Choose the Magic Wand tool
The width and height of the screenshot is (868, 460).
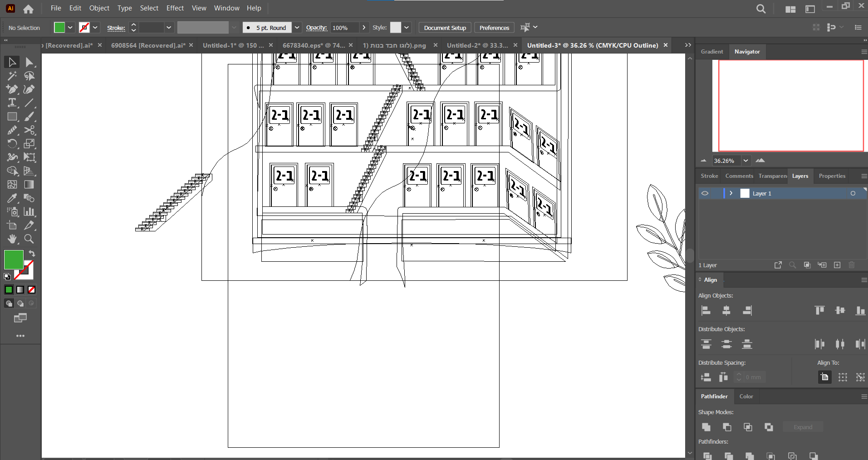[x=12, y=76]
